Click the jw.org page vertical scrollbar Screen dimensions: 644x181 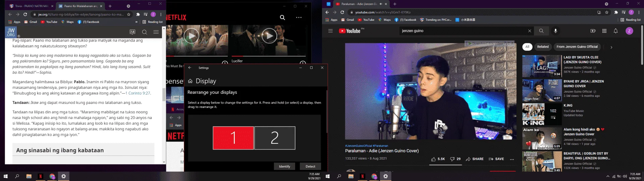coord(164,95)
